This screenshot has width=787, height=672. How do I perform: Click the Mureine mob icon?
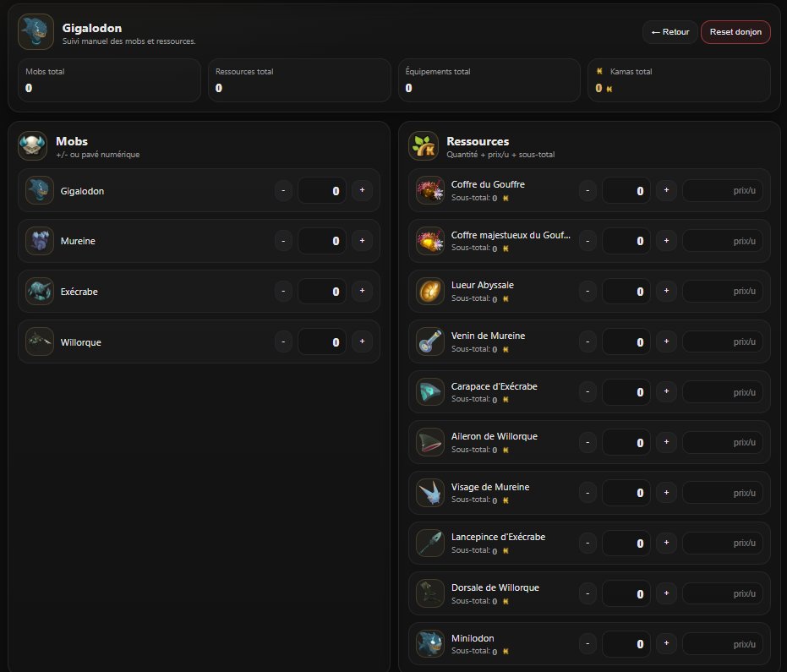[x=40, y=241]
